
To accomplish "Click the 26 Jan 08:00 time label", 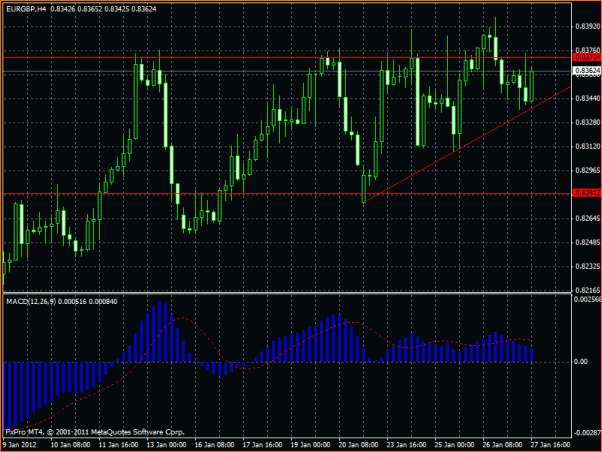I will (x=502, y=445).
